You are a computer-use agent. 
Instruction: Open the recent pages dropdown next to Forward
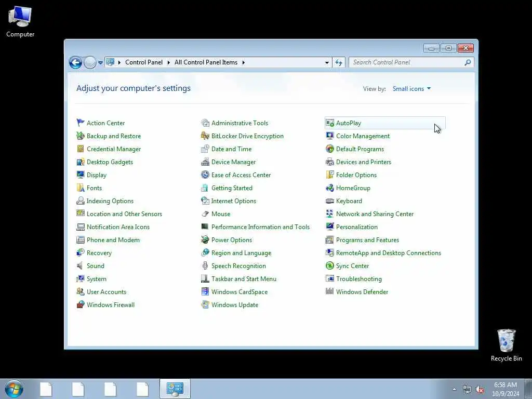100,62
